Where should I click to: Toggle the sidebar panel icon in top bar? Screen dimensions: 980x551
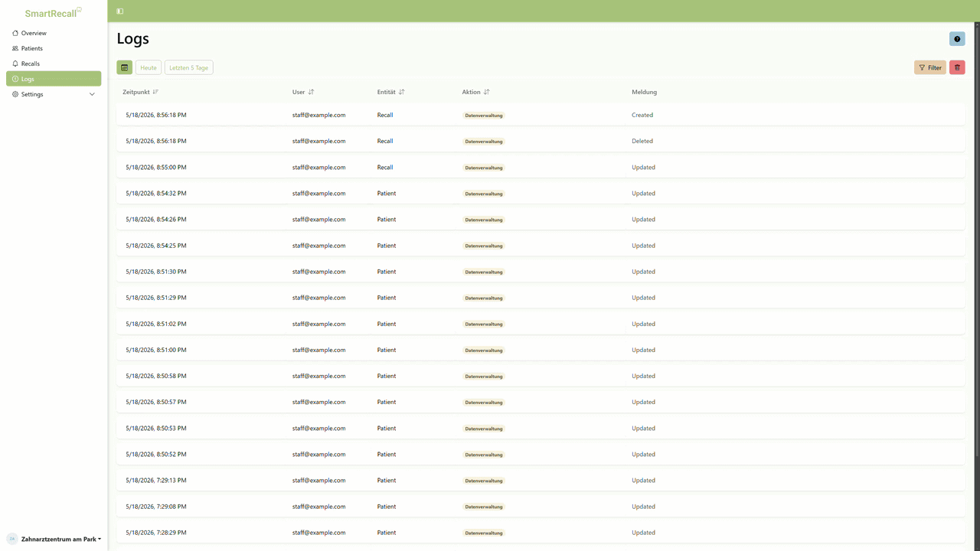tap(120, 11)
